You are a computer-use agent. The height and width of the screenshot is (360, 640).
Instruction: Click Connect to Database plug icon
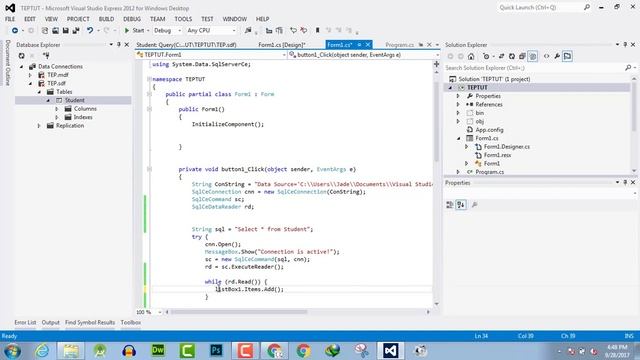click(46, 56)
